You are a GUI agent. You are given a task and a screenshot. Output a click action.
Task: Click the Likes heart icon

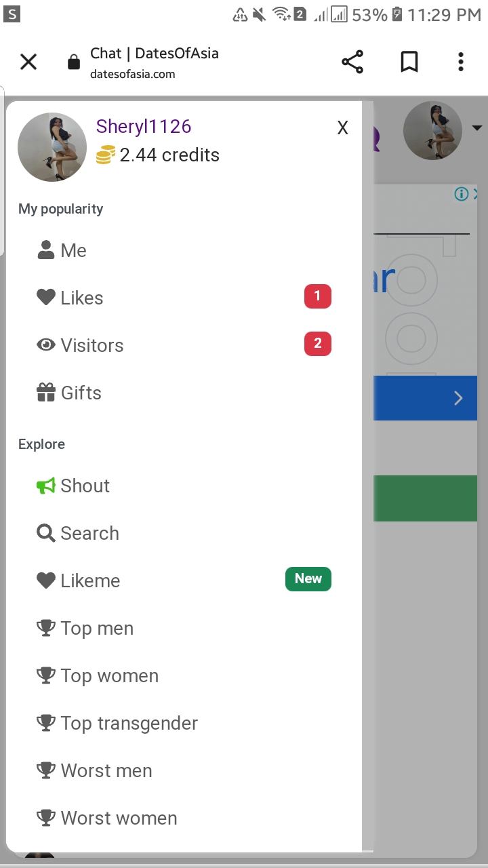(x=45, y=298)
